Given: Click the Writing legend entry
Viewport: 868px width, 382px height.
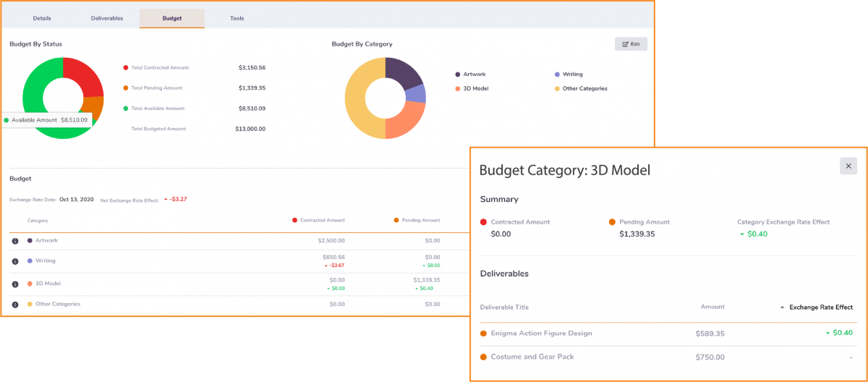Looking at the screenshot, I should (571, 75).
